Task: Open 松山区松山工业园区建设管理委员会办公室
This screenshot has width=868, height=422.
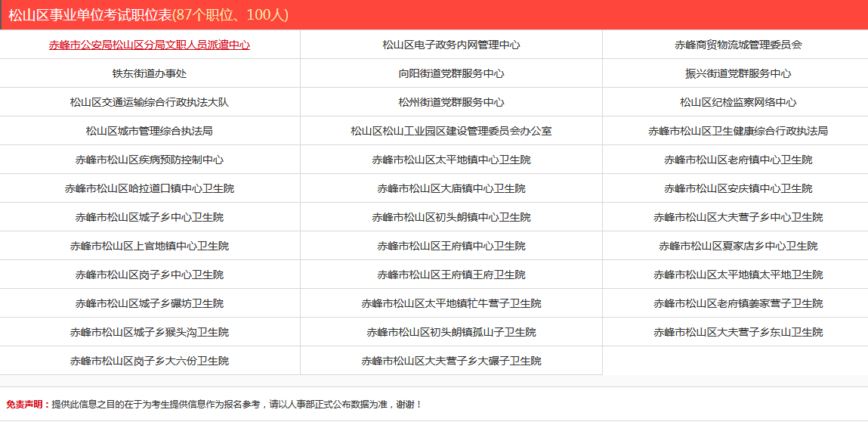Action: point(451,132)
